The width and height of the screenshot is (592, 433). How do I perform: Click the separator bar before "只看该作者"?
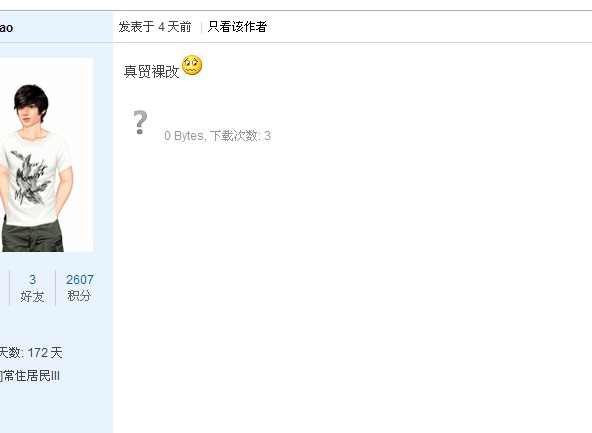(x=201, y=27)
